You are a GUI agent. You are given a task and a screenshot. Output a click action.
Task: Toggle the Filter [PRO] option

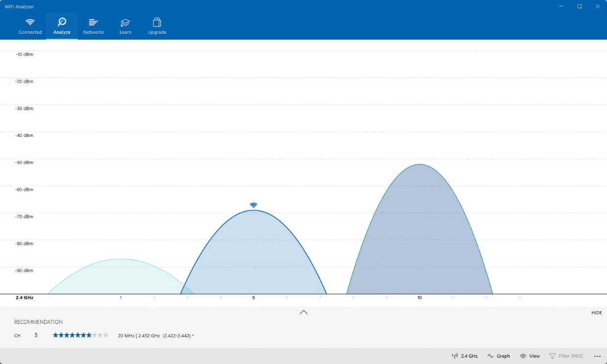(566, 356)
